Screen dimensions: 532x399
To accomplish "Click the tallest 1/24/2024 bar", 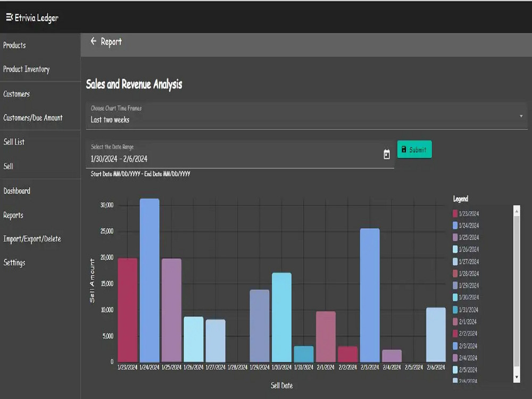I will 149,280.
